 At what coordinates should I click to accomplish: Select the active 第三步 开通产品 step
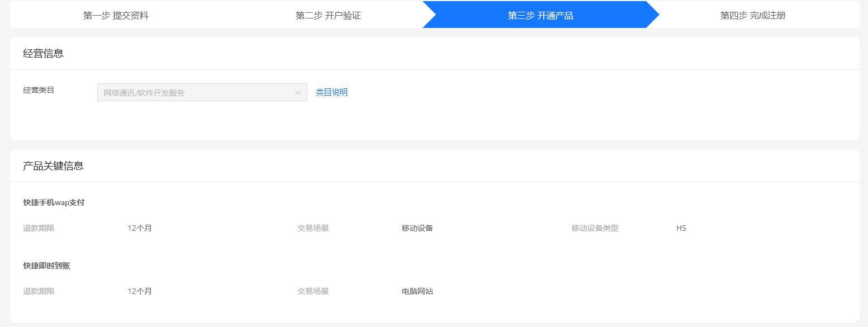[540, 16]
